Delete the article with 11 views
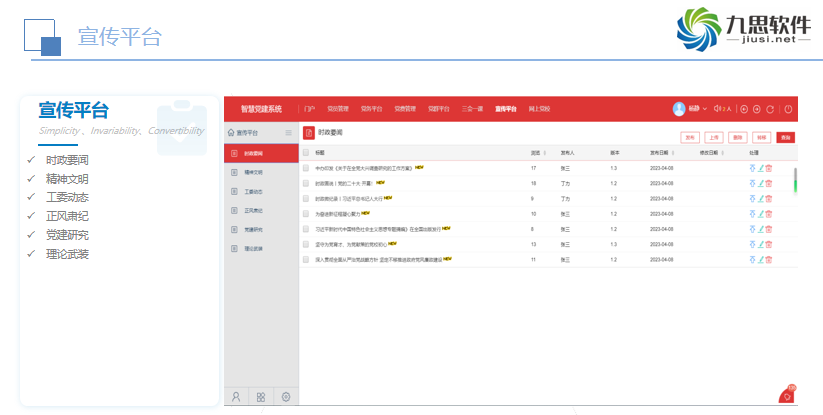 [769, 260]
